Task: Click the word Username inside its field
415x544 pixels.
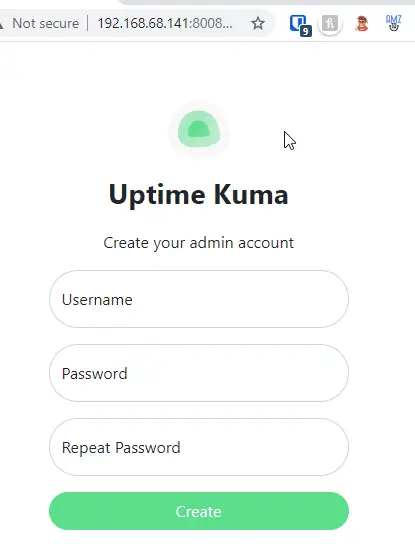Action: pyautogui.click(x=97, y=300)
